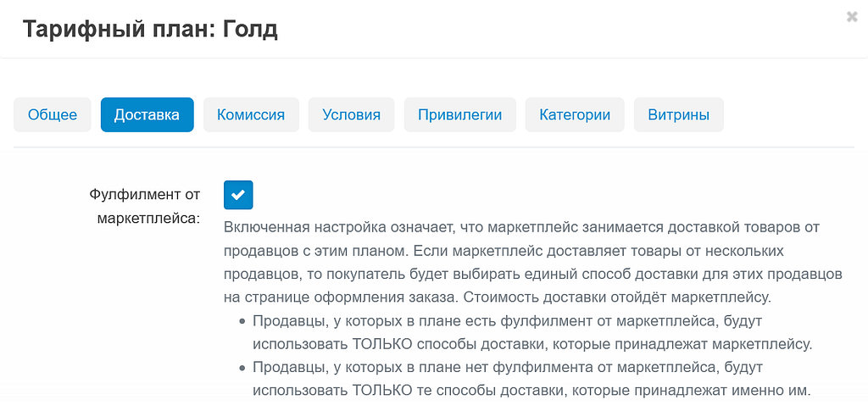Image resolution: width=868 pixels, height=411 pixels.
Task: Disable the Фулфилмент от маркетплейса checkbox
Action: 238,195
